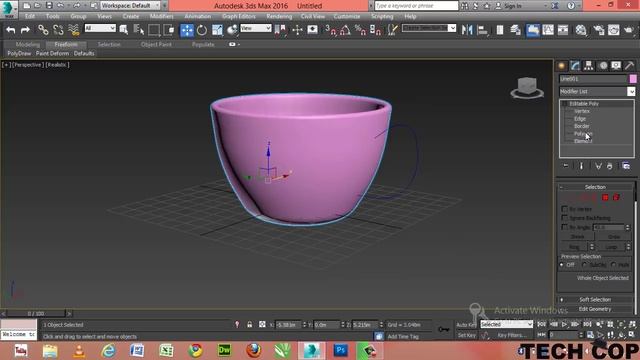Toggle the selection lock padlock icon
Viewport: 640px width, 360px height.
click(x=249, y=324)
